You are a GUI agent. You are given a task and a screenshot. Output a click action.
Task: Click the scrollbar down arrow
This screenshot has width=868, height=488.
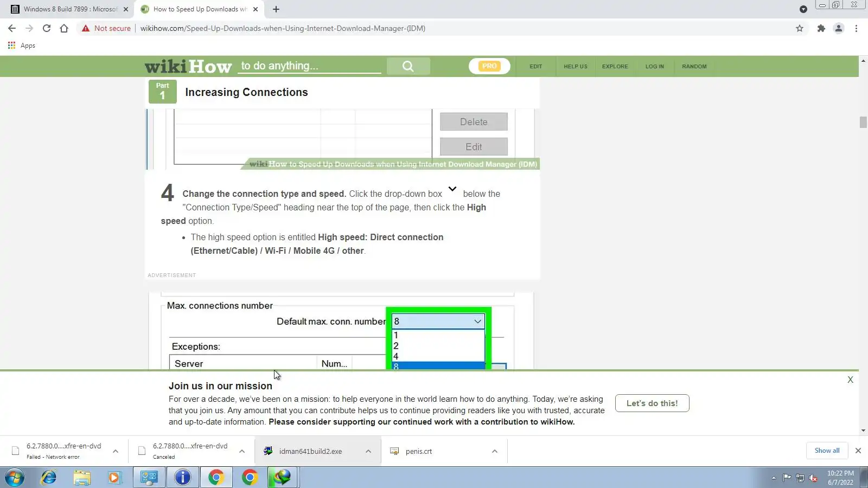click(x=863, y=431)
